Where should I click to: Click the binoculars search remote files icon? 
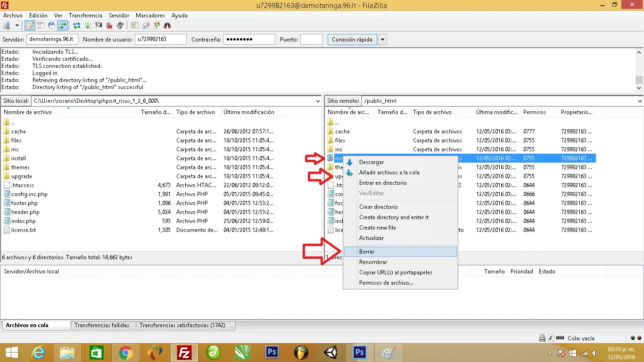167,25
